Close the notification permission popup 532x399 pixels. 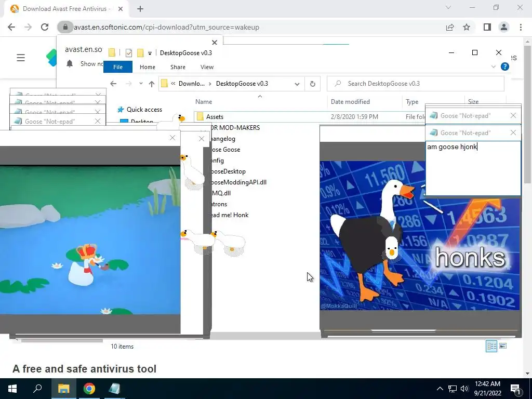[215, 43]
